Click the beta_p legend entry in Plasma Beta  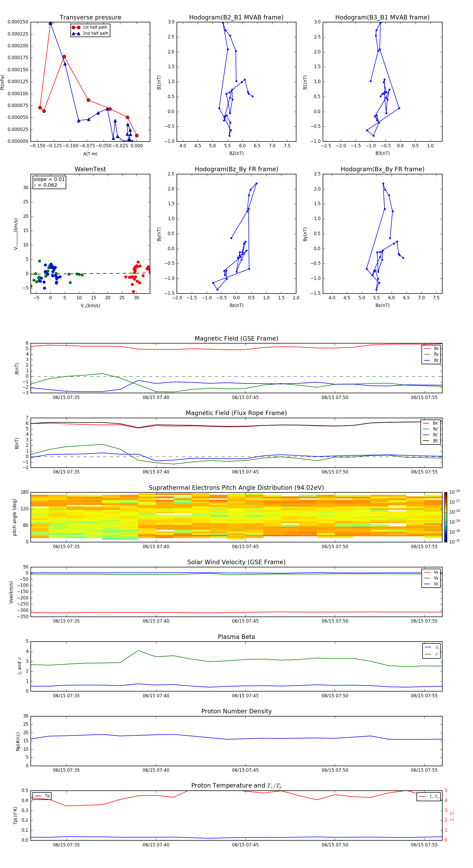pyautogui.click(x=431, y=647)
